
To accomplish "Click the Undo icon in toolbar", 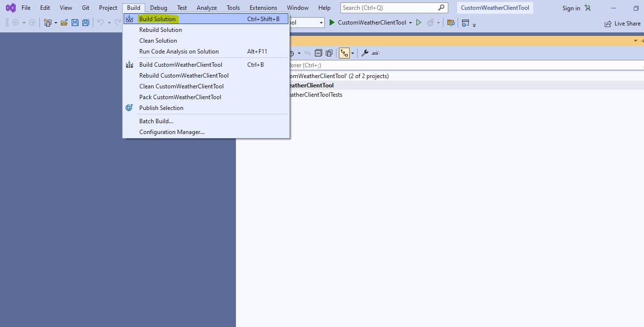I will pos(101,23).
